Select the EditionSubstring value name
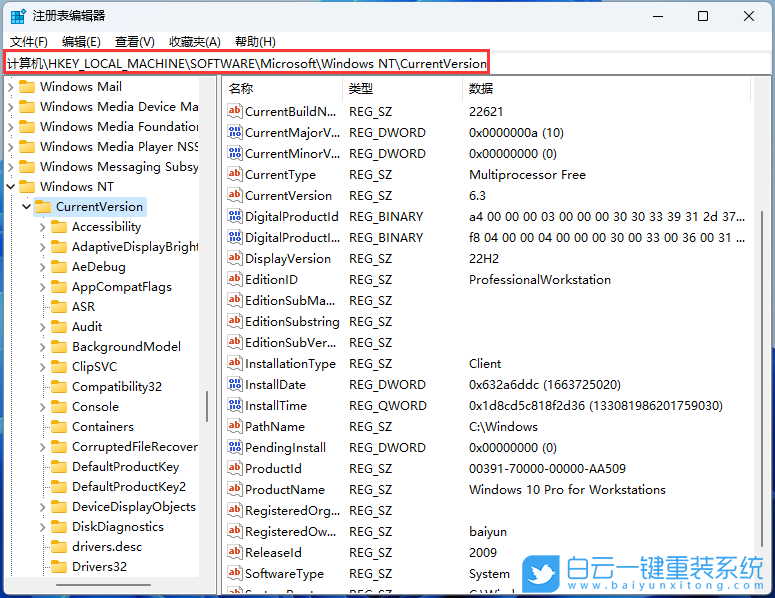The width and height of the screenshot is (775, 598). [292, 322]
